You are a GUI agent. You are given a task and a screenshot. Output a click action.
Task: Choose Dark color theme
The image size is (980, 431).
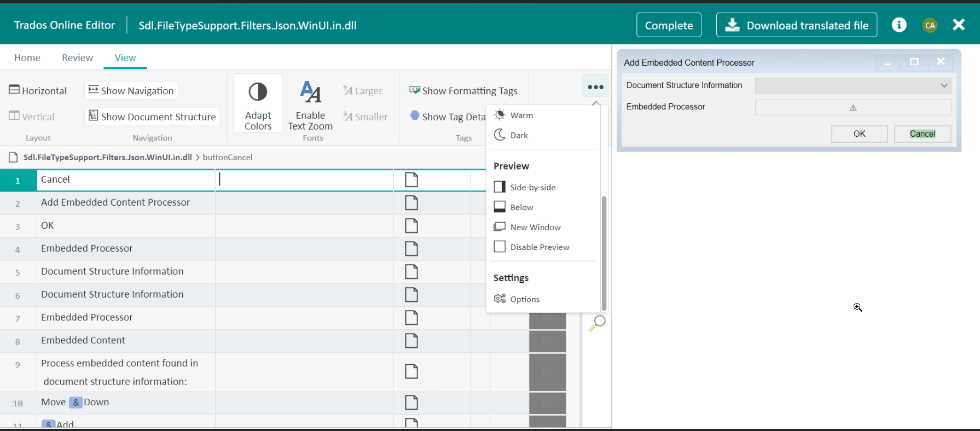(511, 135)
